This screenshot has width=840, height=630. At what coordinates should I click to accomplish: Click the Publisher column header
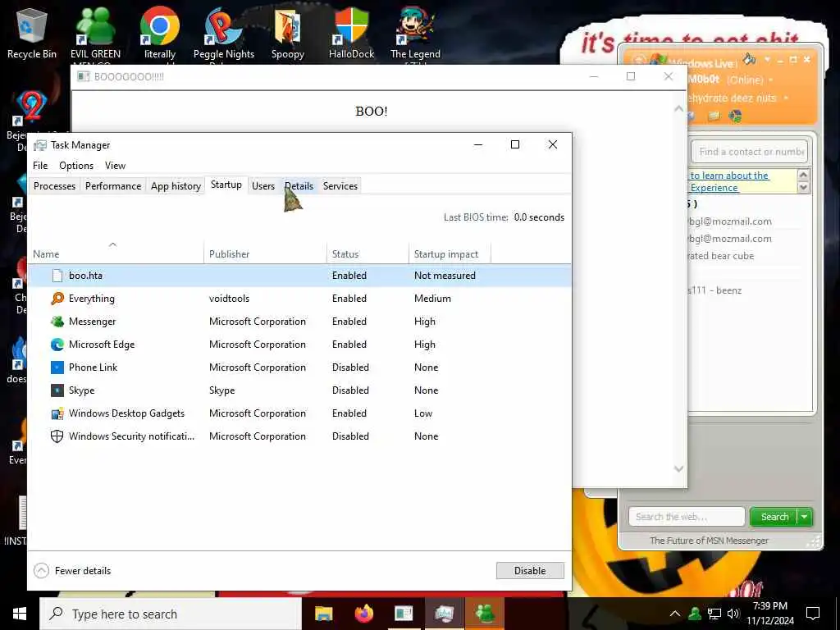[265, 254]
